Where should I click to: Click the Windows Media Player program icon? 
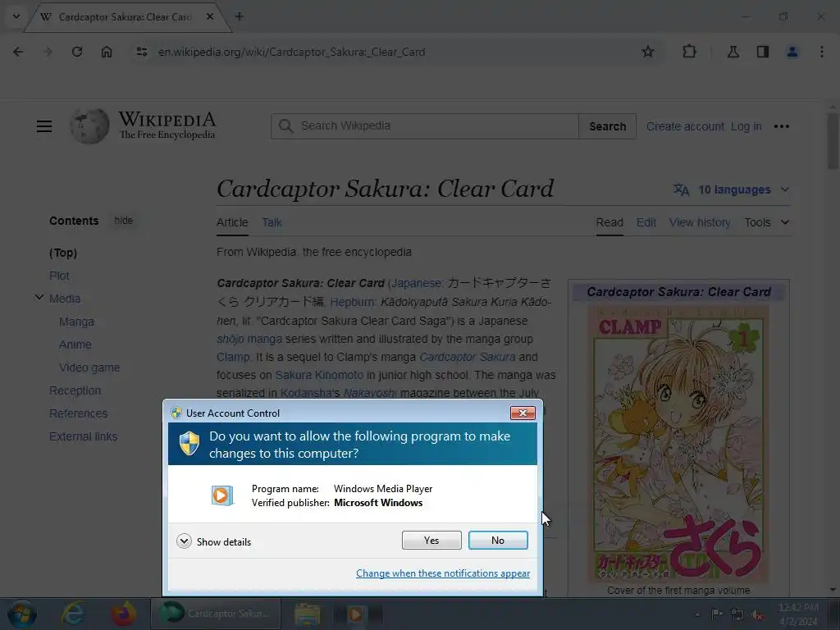click(221, 495)
